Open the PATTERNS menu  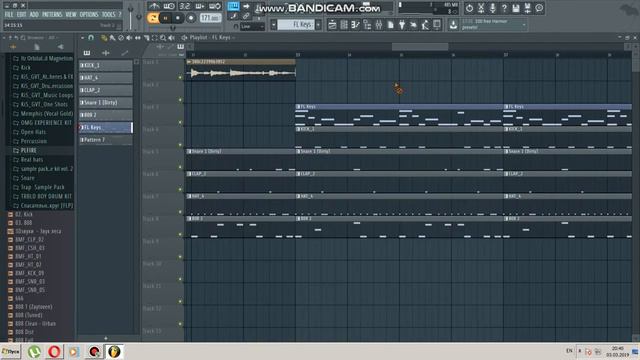[52, 14]
